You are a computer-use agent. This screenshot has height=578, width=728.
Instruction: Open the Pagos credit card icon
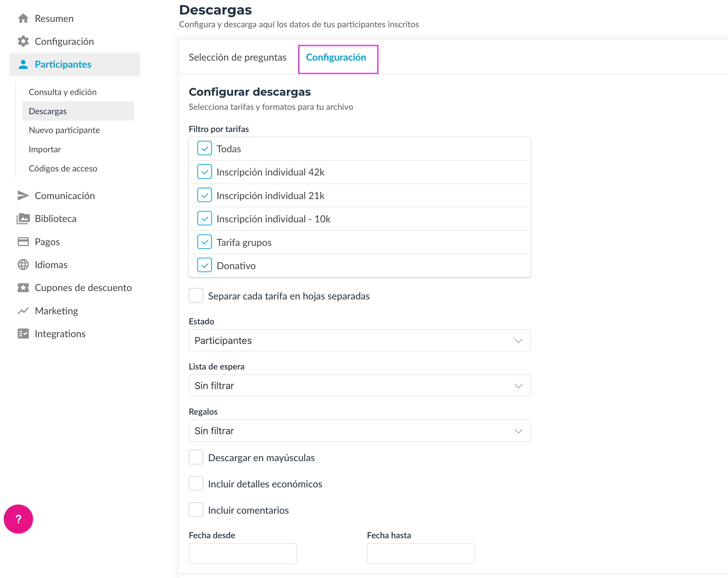(23, 242)
